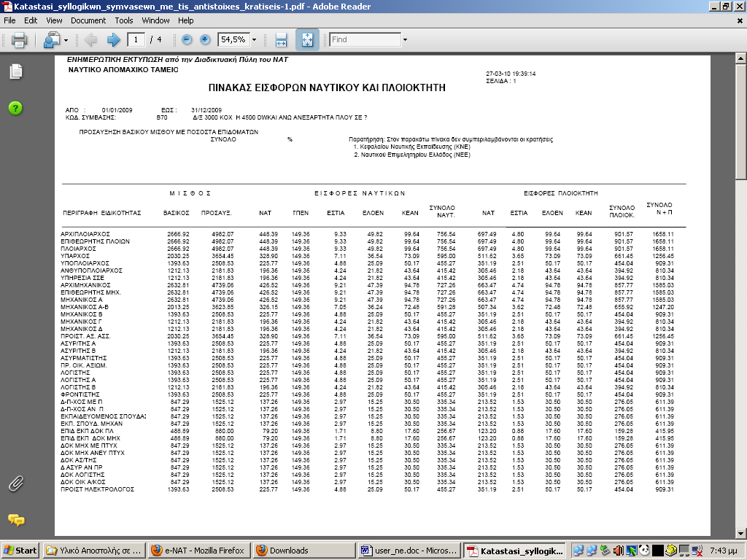The width and height of the screenshot is (747, 560).
Task: Click the black square tray icon
Action: [658, 551]
